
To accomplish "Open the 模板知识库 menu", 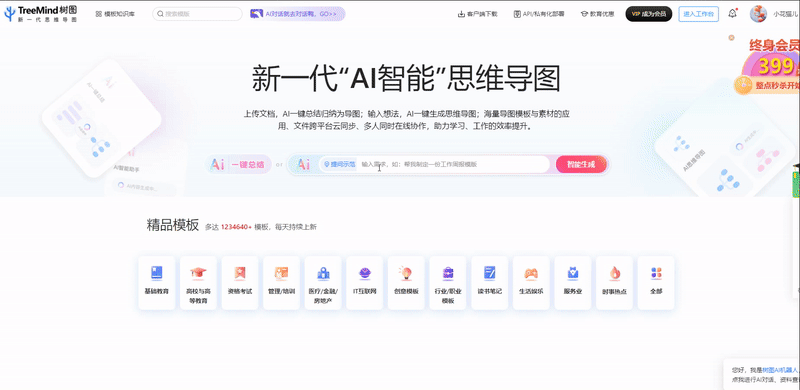I will click(x=115, y=14).
